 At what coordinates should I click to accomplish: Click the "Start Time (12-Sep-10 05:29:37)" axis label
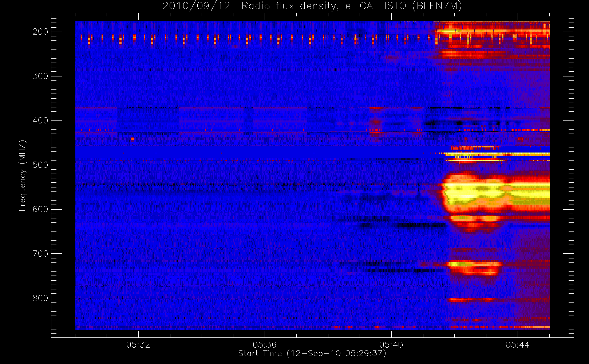tap(312, 353)
